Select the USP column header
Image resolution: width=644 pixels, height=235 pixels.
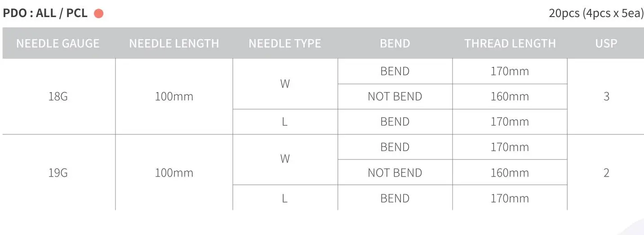[606, 44]
